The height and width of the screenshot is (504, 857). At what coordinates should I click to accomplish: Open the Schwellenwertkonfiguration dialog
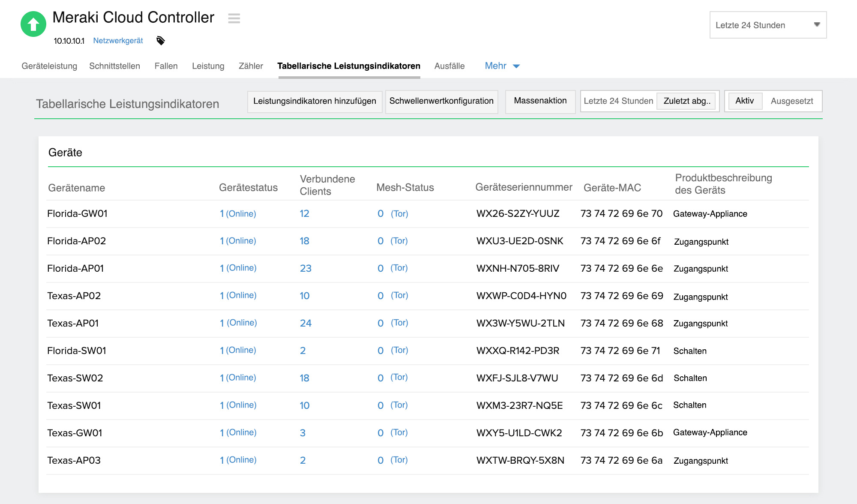click(x=441, y=101)
